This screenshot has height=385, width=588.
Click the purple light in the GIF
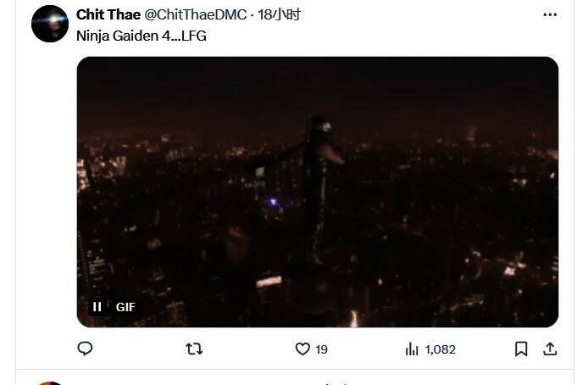[274, 202]
